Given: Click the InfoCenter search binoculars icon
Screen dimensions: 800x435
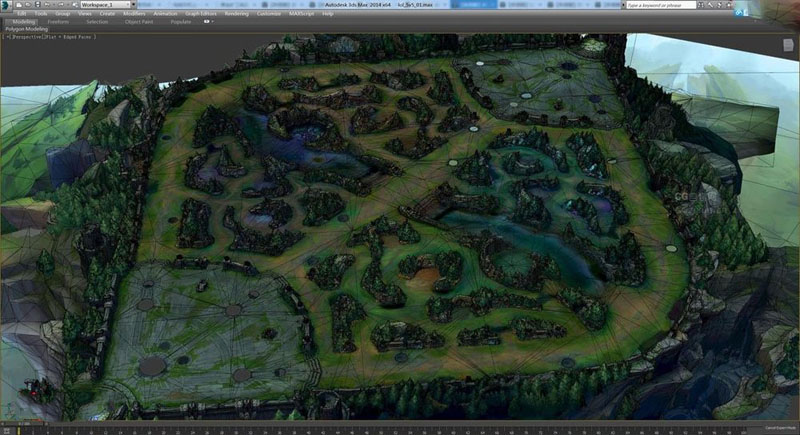Looking at the screenshot, I should 701,5.
